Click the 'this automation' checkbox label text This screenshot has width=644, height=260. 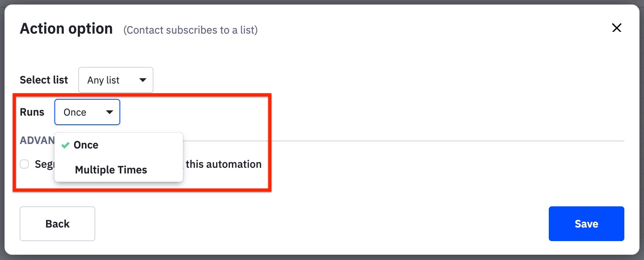point(223,164)
